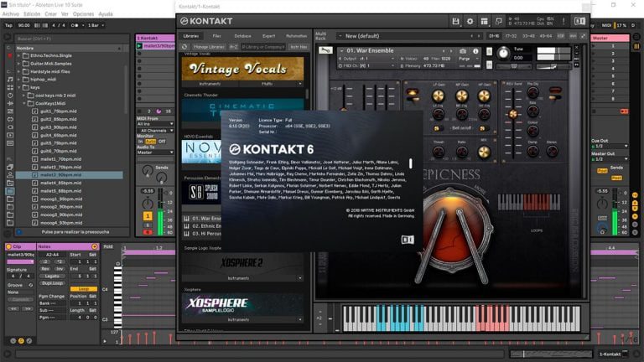Open Kontakt workspace layout icon
The height and width of the screenshot is (362, 644).
484,21
